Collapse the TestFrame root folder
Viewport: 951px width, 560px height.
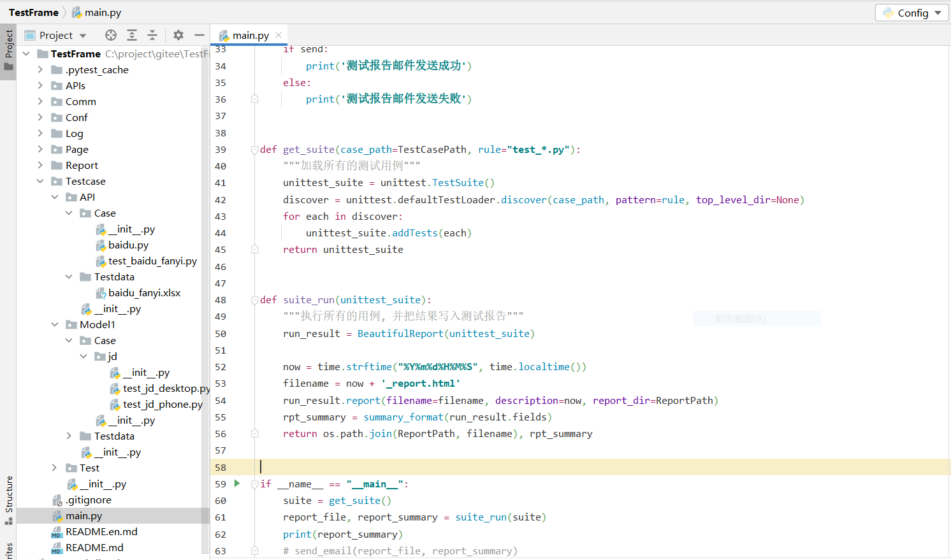[x=26, y=54]
